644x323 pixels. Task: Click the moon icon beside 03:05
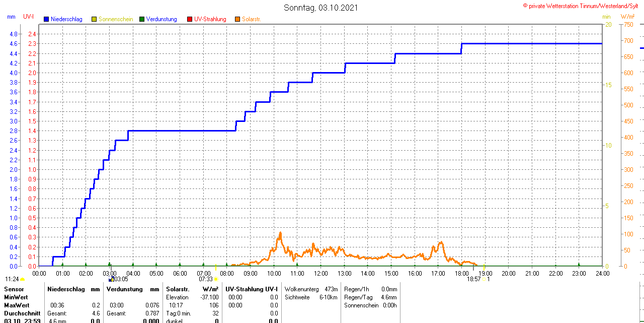(x=111, y=279)
